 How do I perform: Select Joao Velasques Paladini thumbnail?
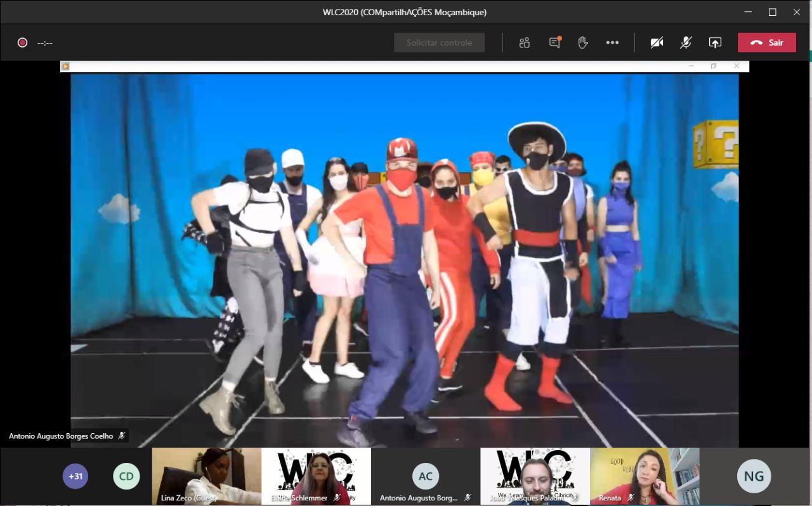(535, 476)
